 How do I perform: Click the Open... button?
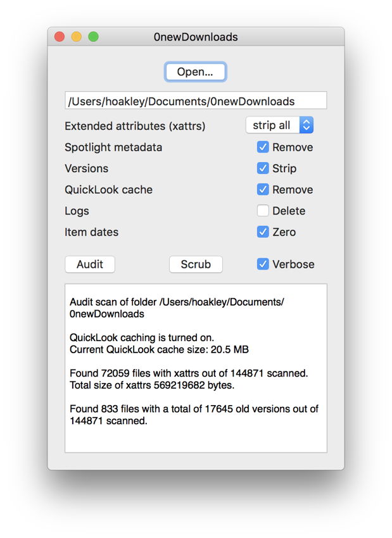click(x=195, y=72)
